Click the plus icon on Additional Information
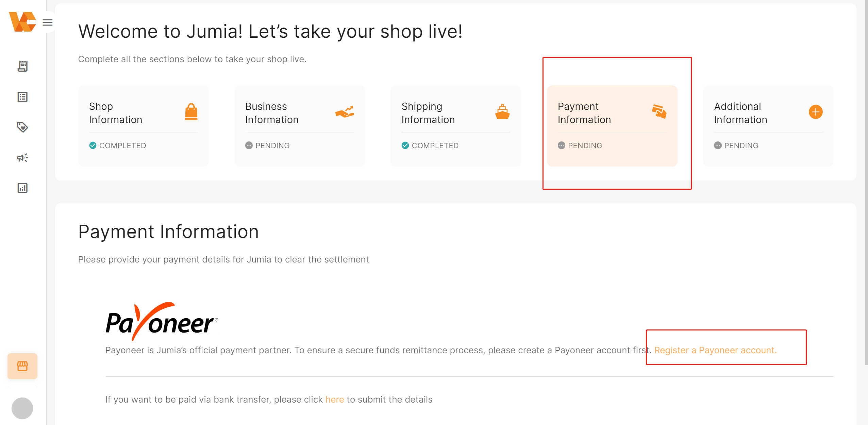This screenshot has width=868, height=425. pyautogui.click(x=816, y=112)
